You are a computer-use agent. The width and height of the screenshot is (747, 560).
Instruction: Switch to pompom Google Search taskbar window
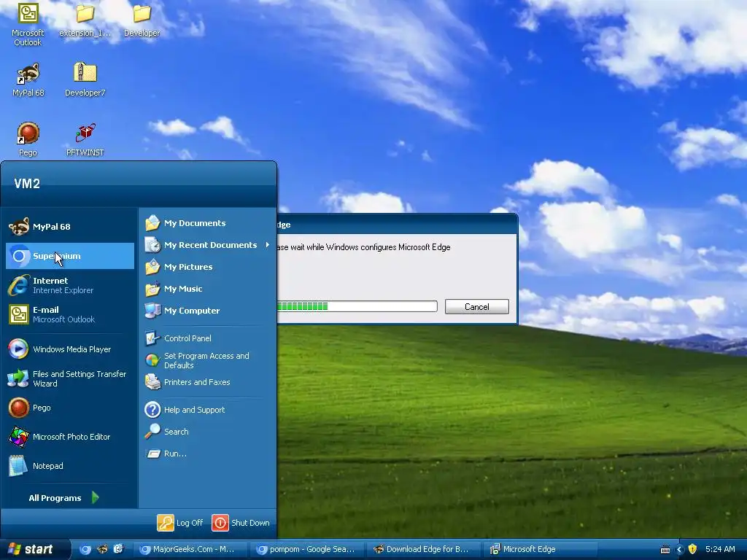pos(307,549)
